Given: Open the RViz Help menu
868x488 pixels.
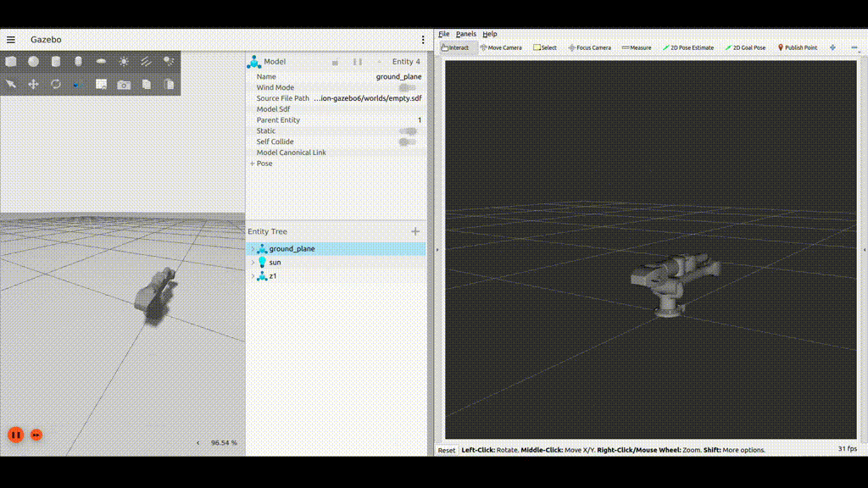Looking at the screenshot, I should [490, 34].
